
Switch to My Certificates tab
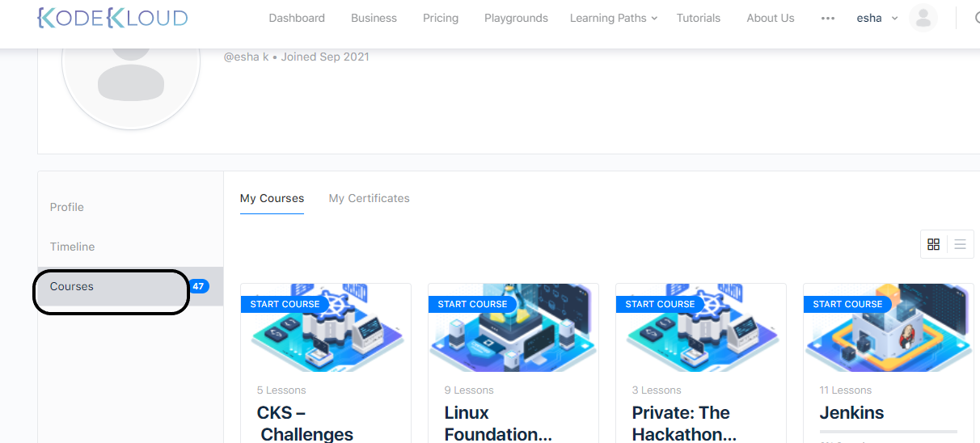369,198
